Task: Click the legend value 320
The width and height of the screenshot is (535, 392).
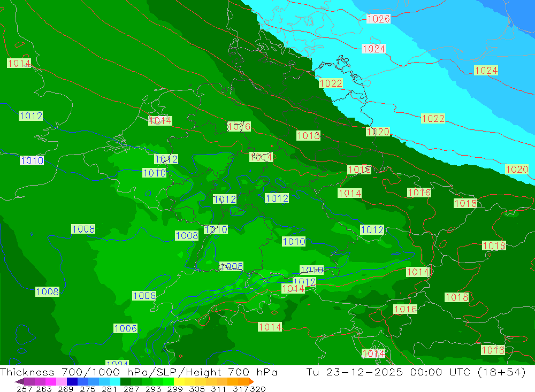Action: tap(258, 389)
